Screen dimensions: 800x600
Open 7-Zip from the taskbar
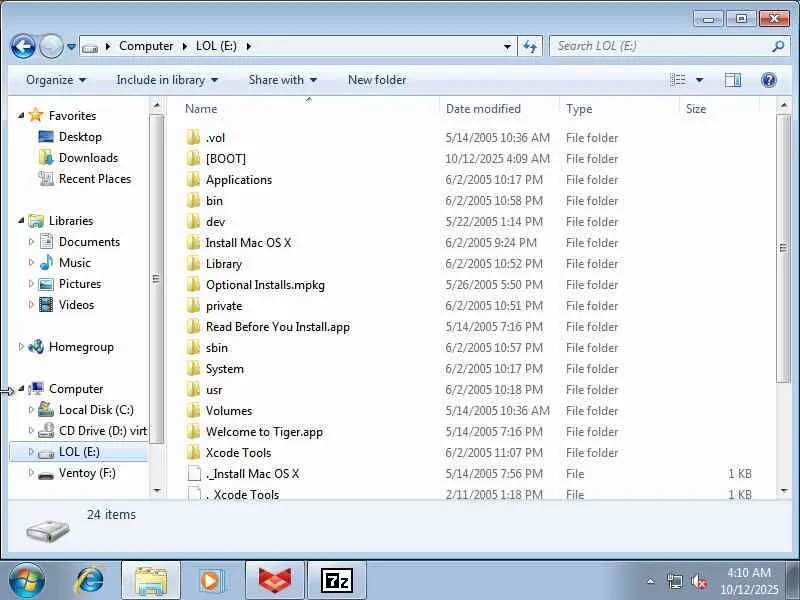click(x=337, y=581)
